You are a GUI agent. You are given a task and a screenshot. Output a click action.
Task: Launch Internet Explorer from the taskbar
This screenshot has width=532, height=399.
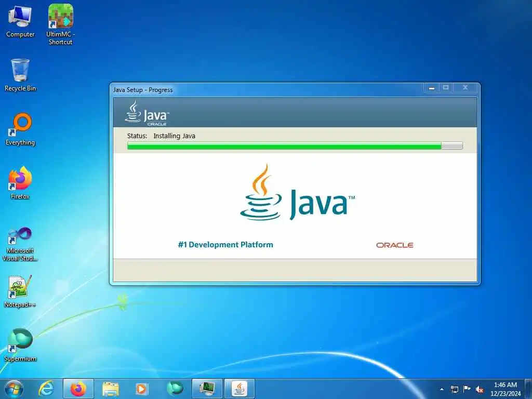tap(46, 389)
